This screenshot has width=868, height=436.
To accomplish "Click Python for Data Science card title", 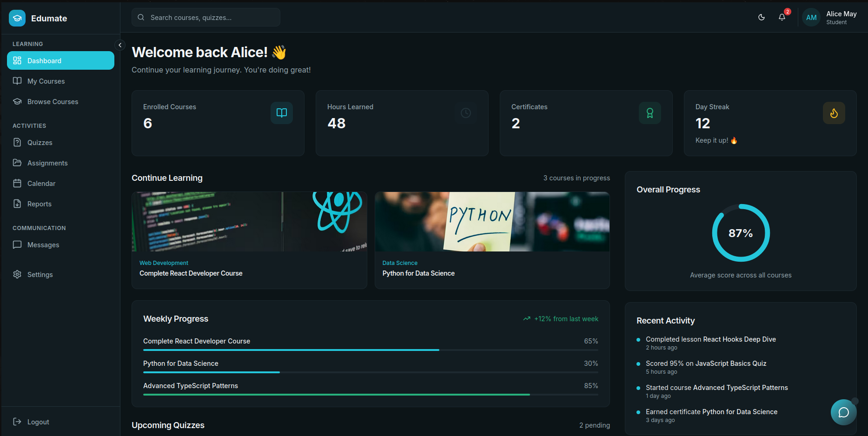I will (418, 273).
